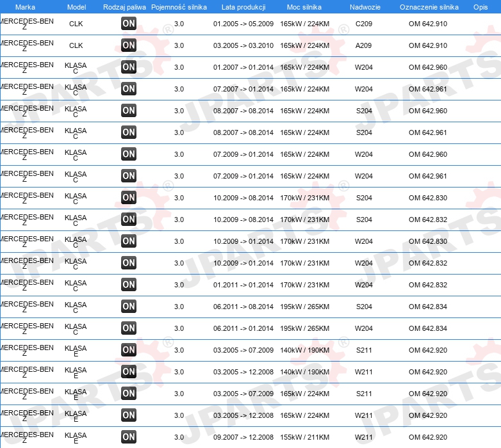The height and width of the screenshot is (448, 501).
Task: Click the date 07.2007 -> 01.2014
Action: click(x=243, y=89)
